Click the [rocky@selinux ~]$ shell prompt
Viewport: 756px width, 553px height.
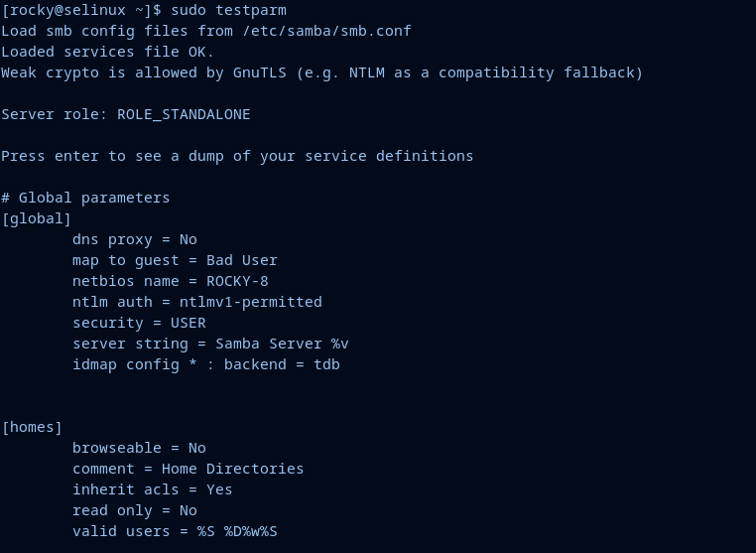pyautogui.click(x=81, y=10)
